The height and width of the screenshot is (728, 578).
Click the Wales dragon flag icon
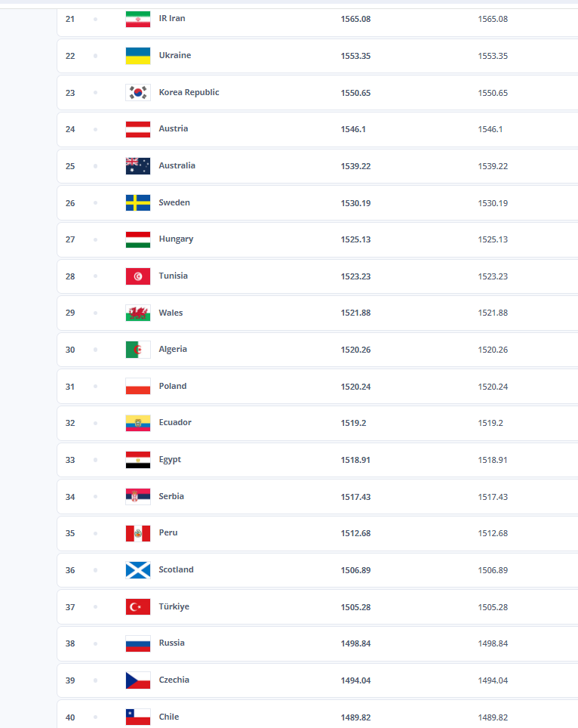137,313
